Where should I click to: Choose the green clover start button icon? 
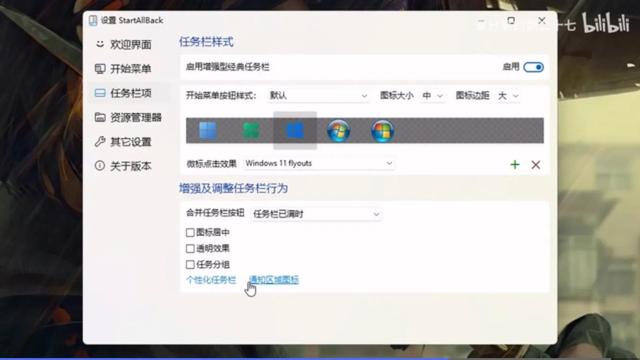(x=251, y=131)
